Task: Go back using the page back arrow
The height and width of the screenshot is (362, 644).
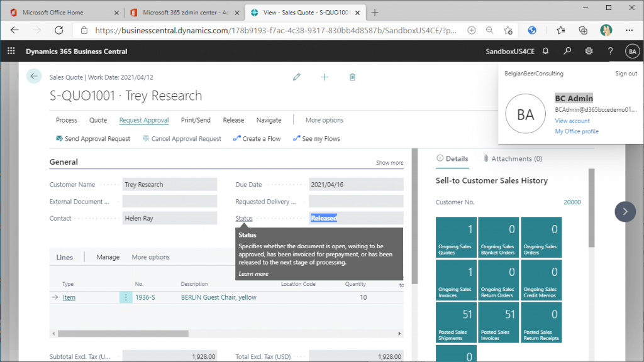Action: click(x=34, y=76)
